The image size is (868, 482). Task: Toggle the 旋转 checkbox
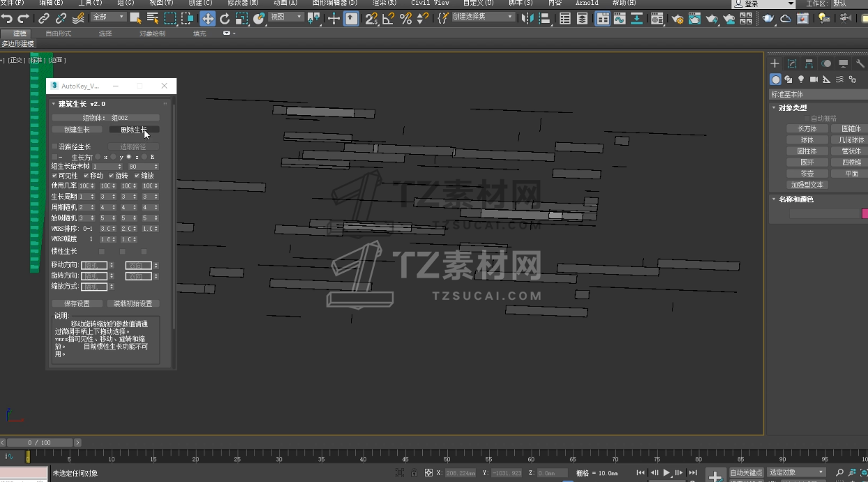[111, 176]
